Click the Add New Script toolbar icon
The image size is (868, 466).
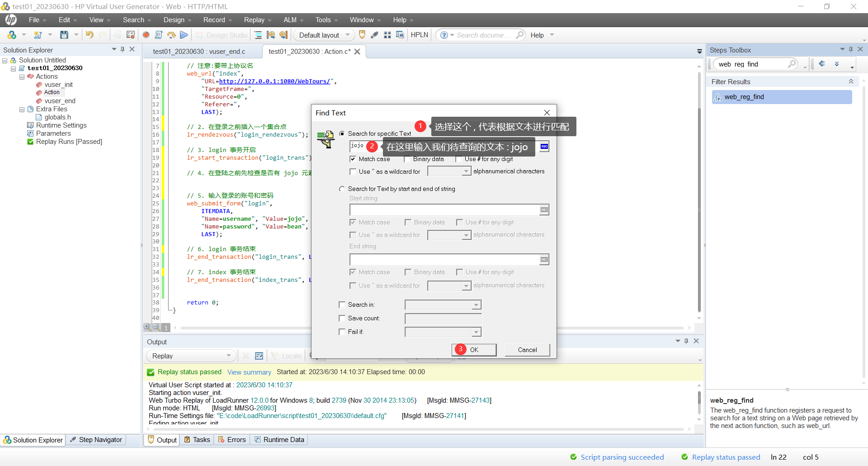click(x=38, y=35)
